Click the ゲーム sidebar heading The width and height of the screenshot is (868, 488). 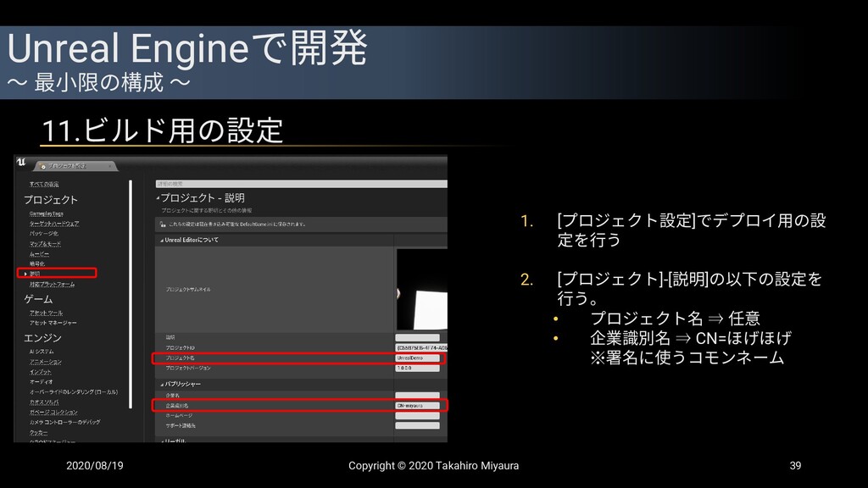(x=38, y=299)
